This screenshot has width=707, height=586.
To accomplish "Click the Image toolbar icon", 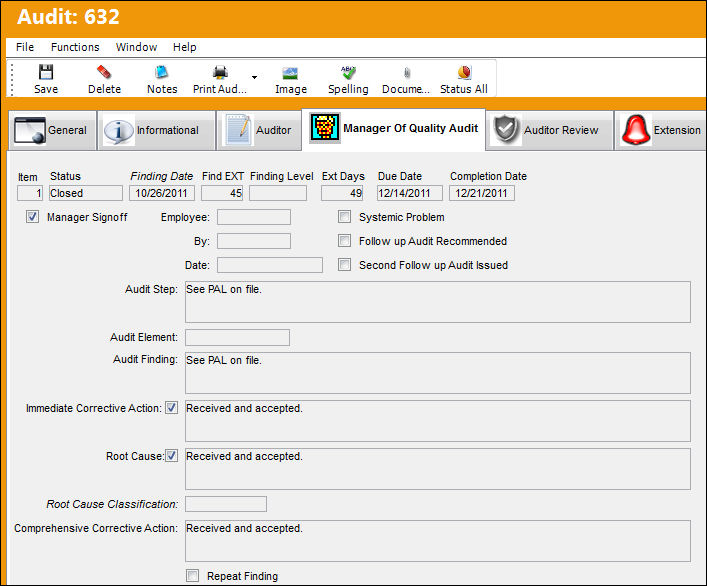I will pos(290,73).
